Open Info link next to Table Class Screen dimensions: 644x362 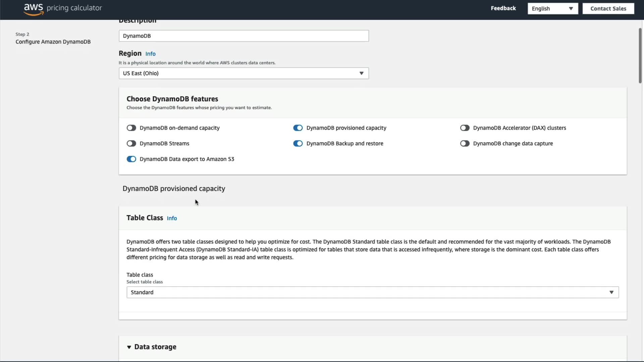point(172,218)
